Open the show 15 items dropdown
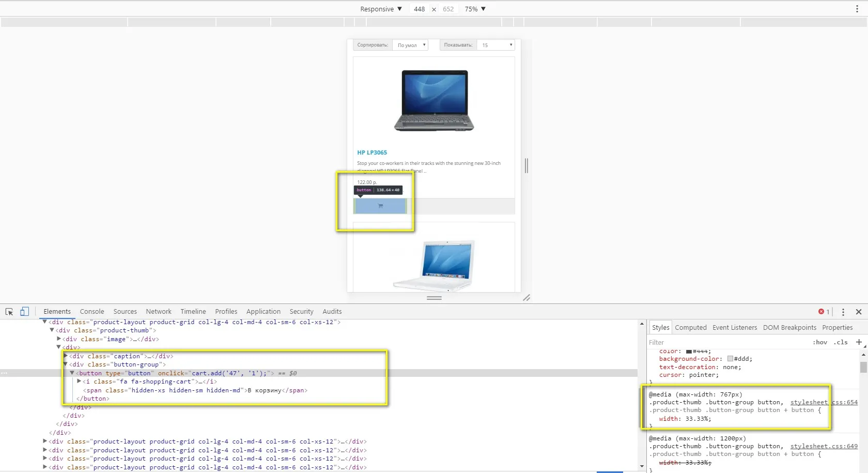Image resolution: width=868 pixels, height=473 pixels. pyautogui.click(x=495, y=45)
